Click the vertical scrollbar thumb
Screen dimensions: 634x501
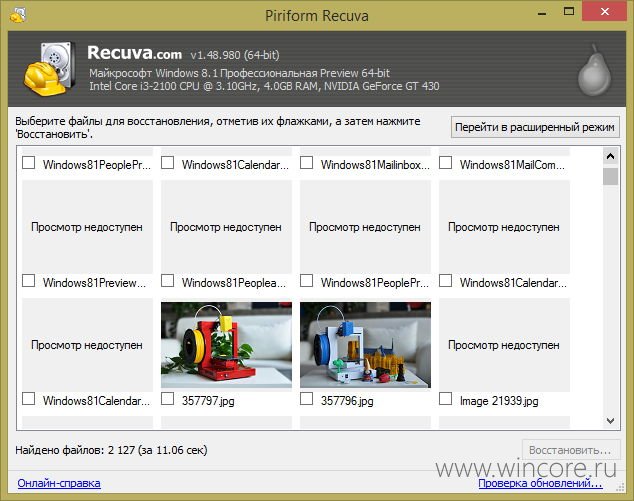point(610,176)
